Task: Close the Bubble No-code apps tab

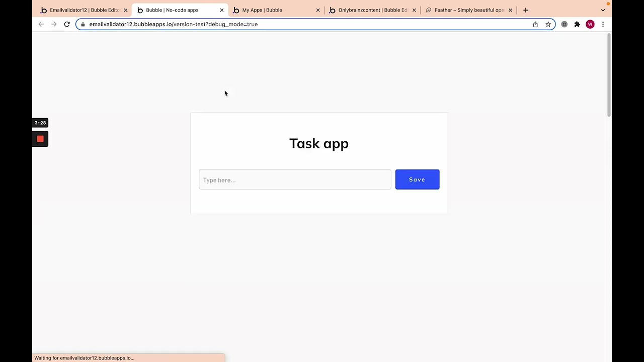Action: coord(221,10)
